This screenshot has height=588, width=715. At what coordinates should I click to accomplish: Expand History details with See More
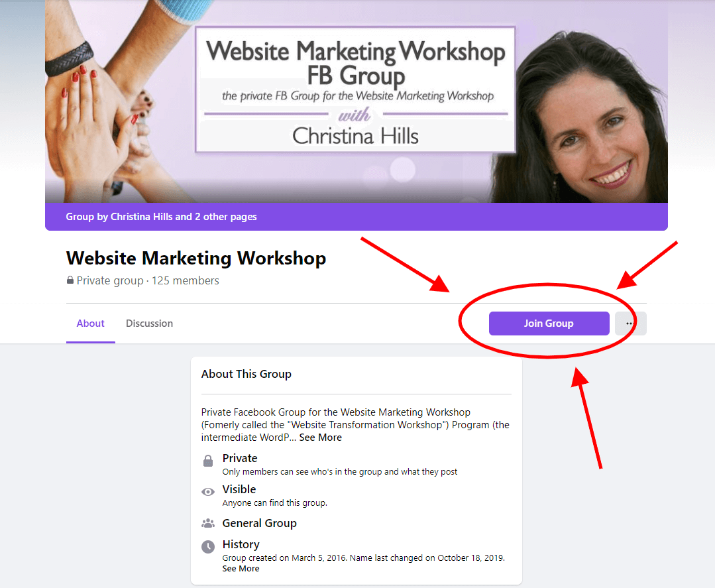[241, 569]
